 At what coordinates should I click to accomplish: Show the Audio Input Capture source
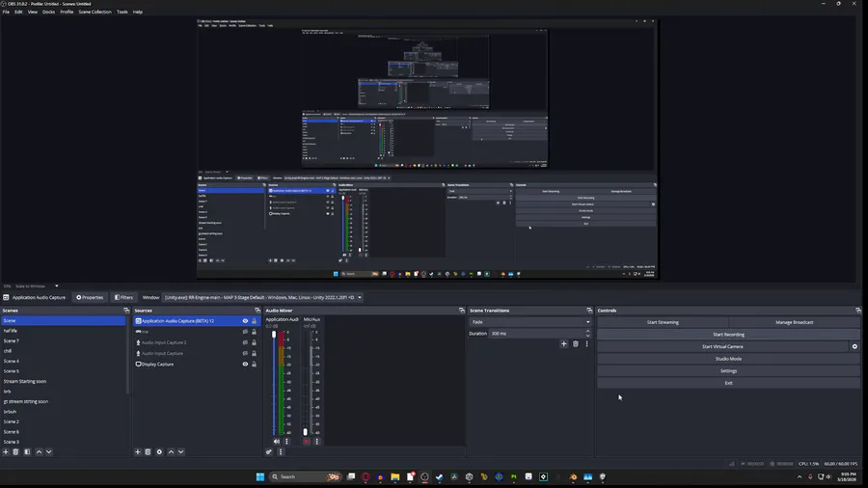tap(245, 354)
